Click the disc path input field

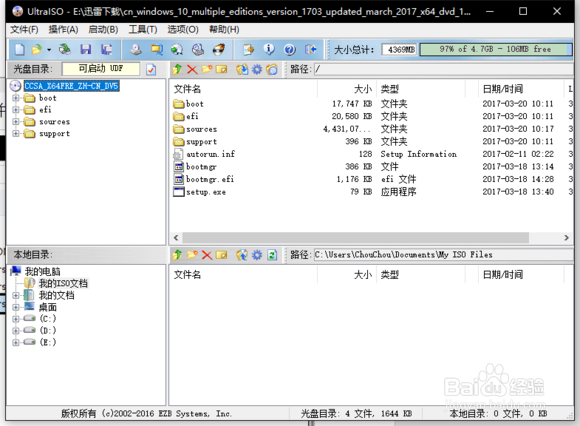click(444, 69)
